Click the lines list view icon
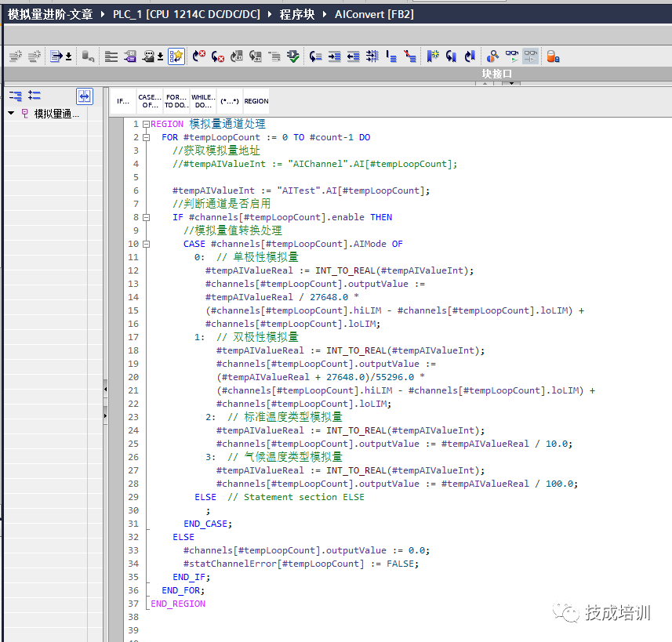The height and width of the screenshot is (642, 672). (111, 56)
